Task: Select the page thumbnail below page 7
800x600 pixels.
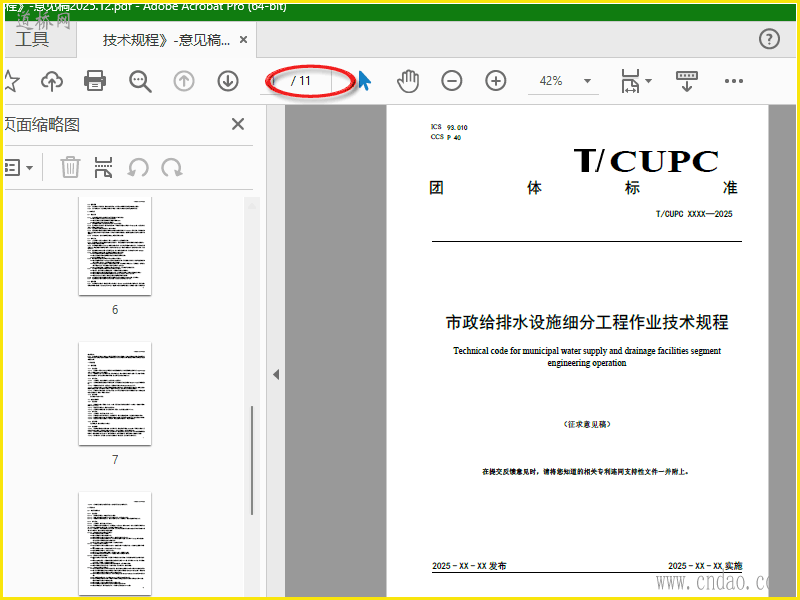Action: tap(115, 543)
